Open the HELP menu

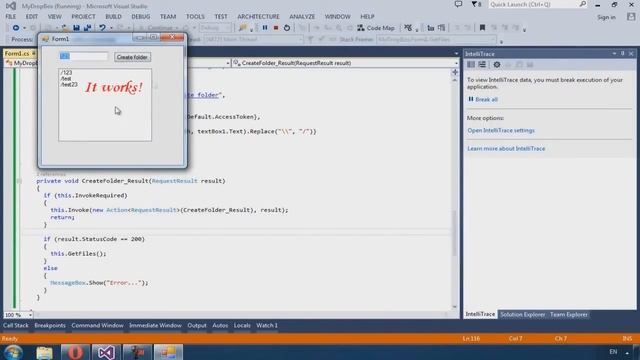[x=367, y=17]
